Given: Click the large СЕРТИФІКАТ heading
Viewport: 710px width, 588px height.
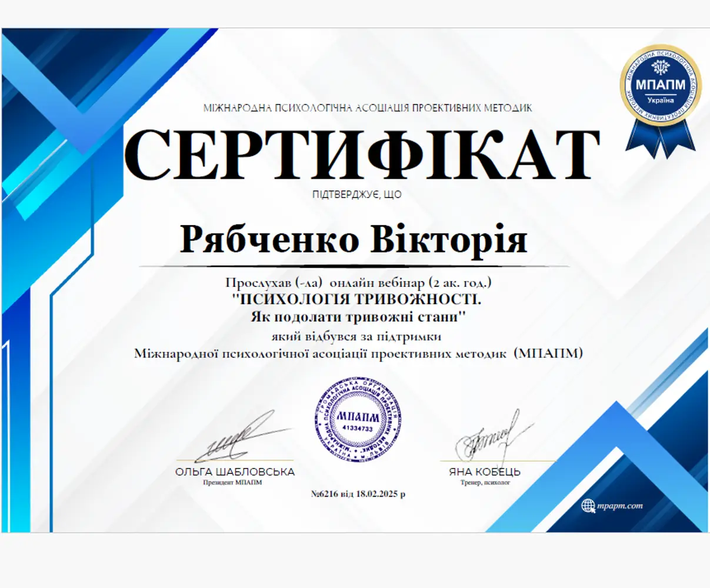Looking at the screenshot, I should [x=361, y=154].
